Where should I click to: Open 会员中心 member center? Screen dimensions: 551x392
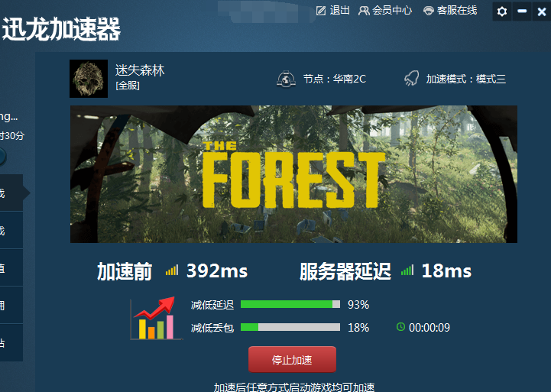(385, 11)
